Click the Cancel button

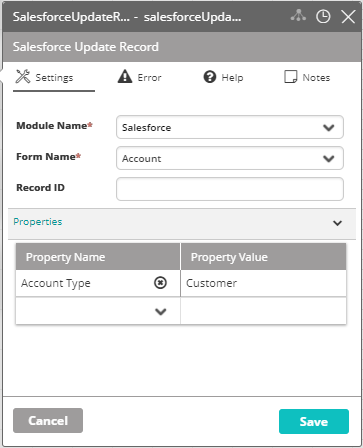pos(48,421)
